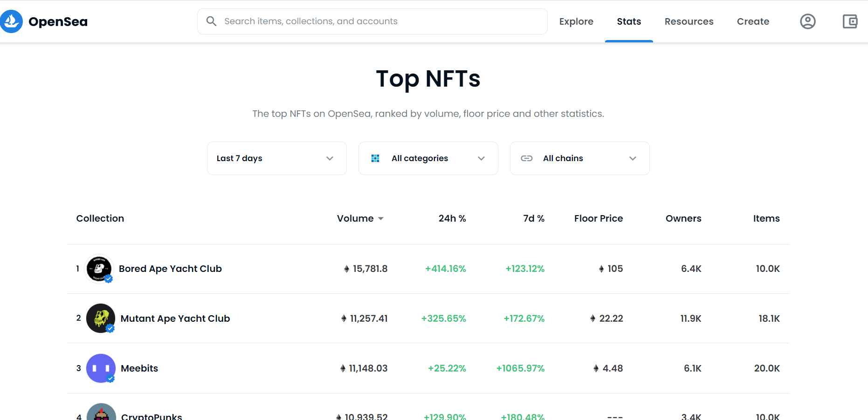Click the OpenSea wordmark

coord(58,21)
